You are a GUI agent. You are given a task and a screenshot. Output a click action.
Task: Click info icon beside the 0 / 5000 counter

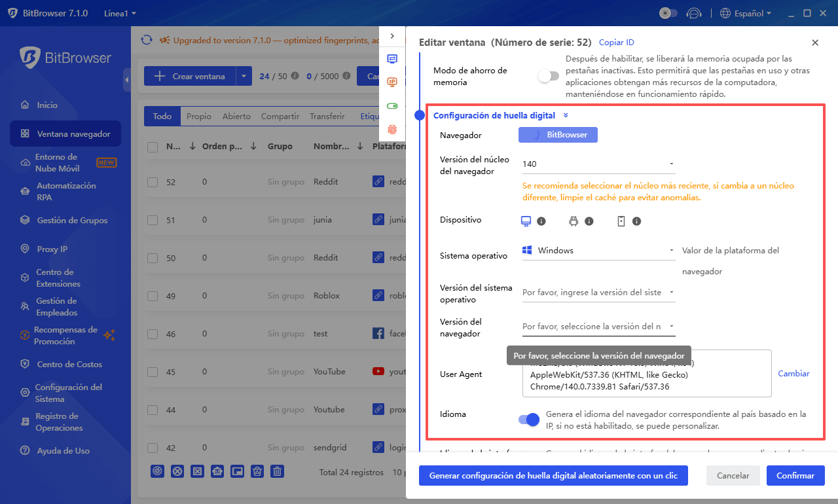(346, 76)
